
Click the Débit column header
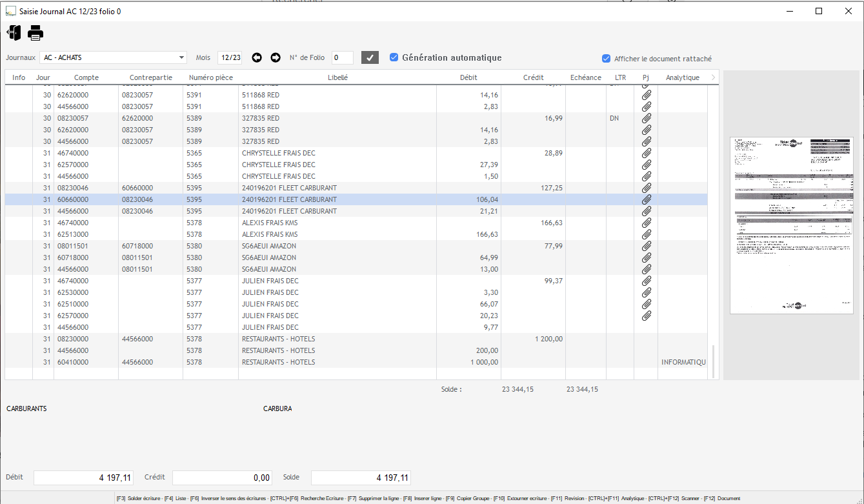468,77
